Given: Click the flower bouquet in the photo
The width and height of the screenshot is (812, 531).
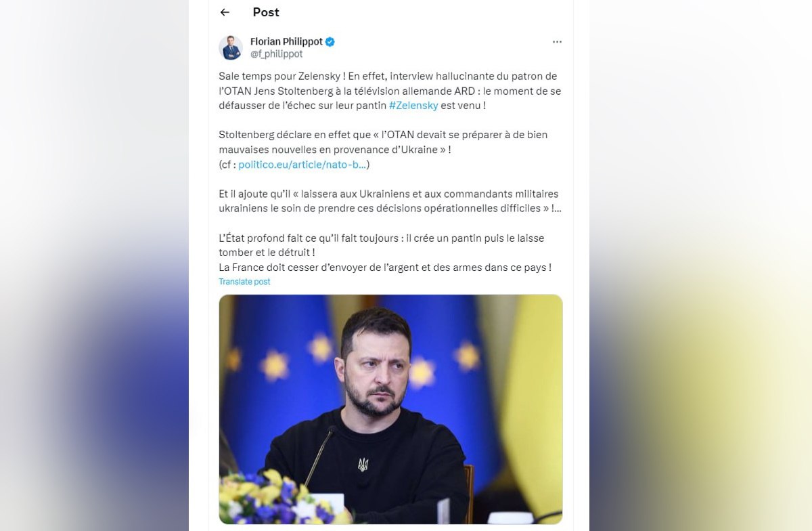Looking at the screenshot, I should pos(271,498).
